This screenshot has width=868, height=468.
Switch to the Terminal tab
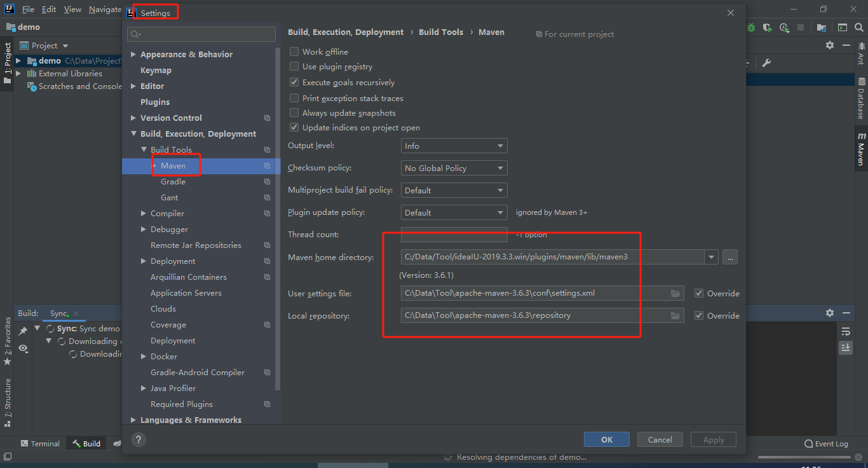pyautogui.click(x=39, y=444)
